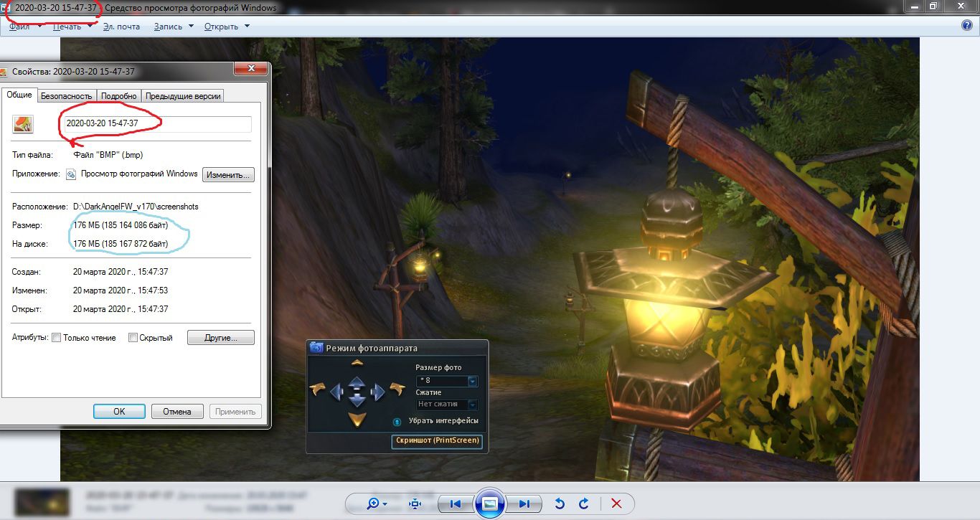Viewport: 980px width, 520px height.
Task: Click the Режим фотоаппарата panel title
Action: coord(371,348)
